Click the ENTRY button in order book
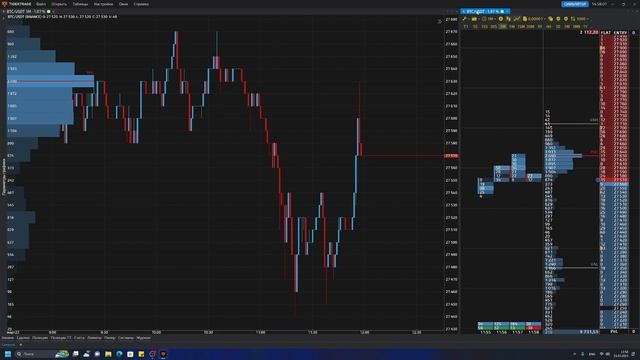 tap(620, 32)
